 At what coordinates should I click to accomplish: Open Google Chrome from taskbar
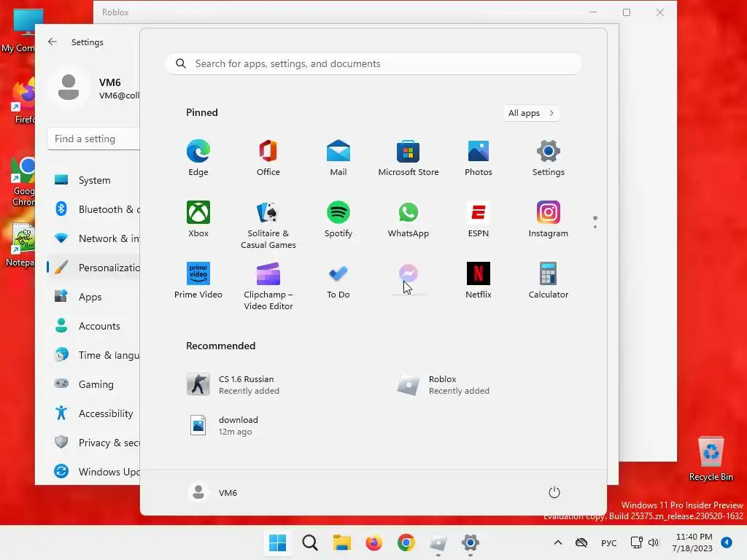pos(406,542)
